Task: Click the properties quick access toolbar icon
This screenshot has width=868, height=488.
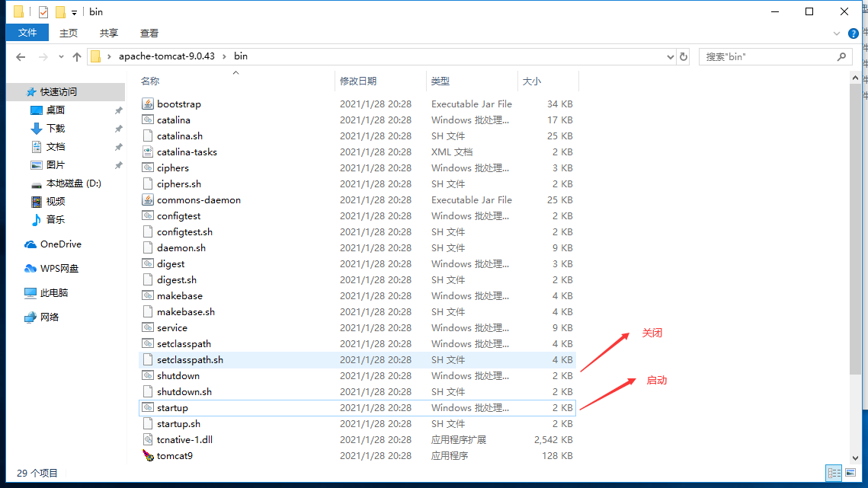Action: [43, 11]
